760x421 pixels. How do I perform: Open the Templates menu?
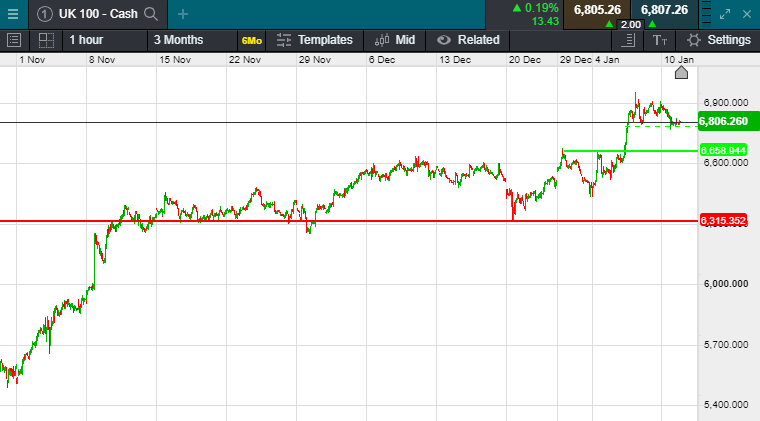pos(314,40)
